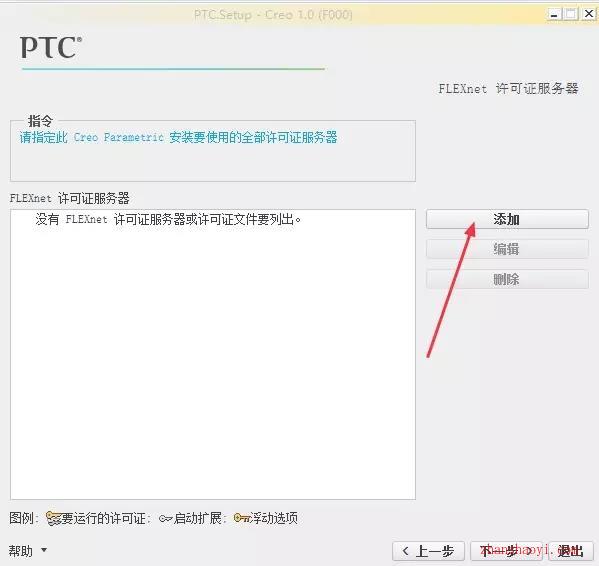Viewport: 599px width, 566px height.
Task: Minimize the PTC Setup window
Action: tap(554, 15)
